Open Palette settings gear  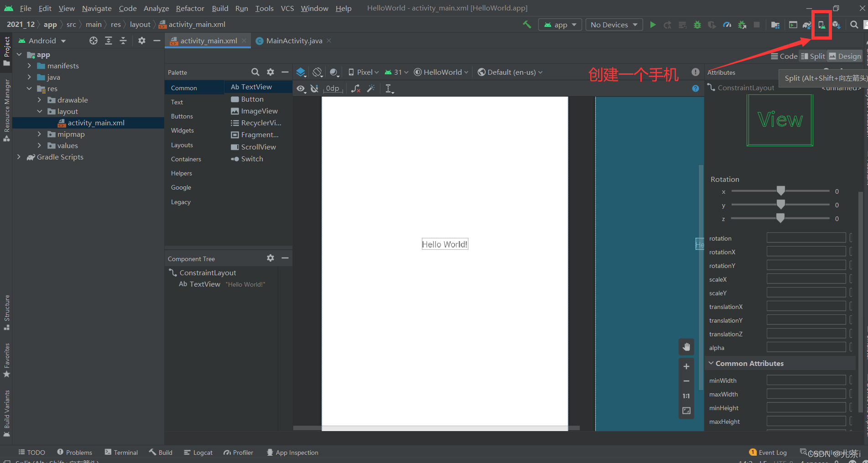(270, 72)
